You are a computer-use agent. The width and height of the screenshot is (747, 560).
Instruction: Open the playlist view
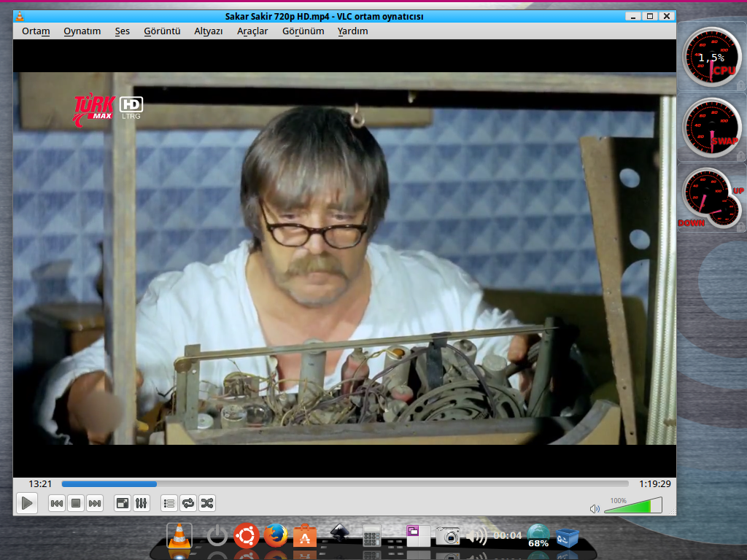pos(169,503)
